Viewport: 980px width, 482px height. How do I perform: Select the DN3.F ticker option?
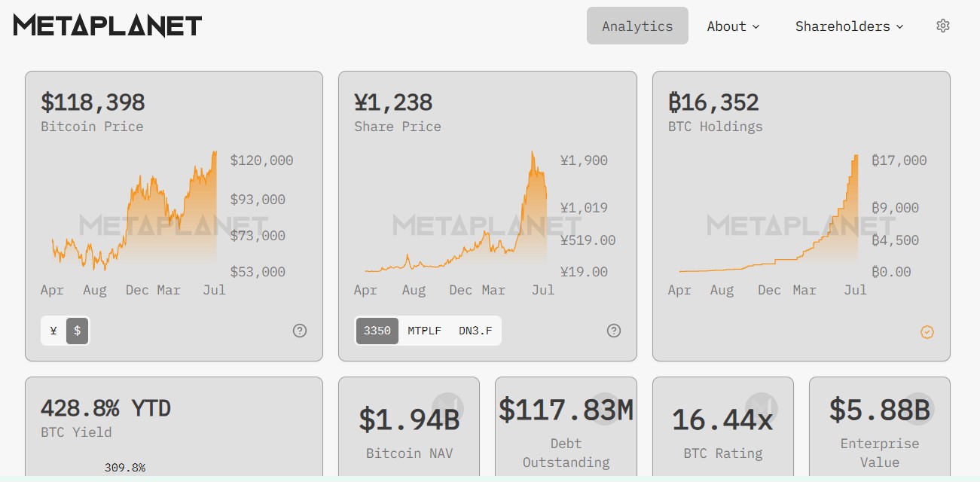point(475,331)
